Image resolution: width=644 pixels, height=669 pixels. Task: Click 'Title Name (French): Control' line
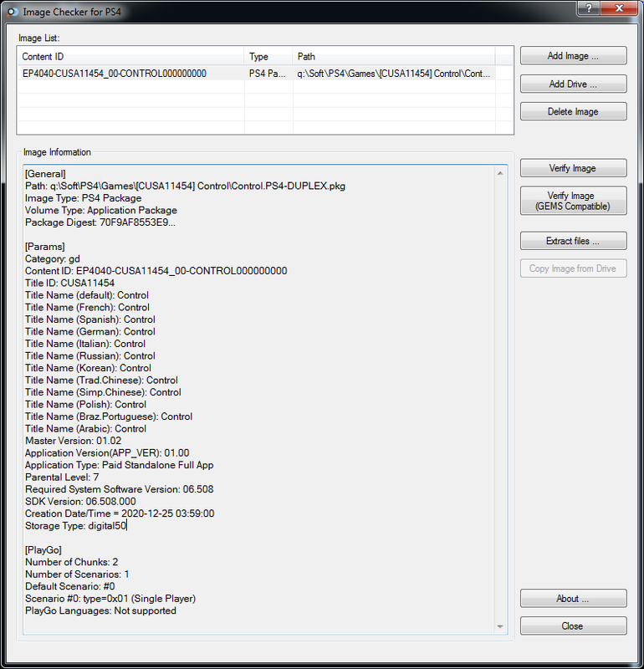[88, 307]
